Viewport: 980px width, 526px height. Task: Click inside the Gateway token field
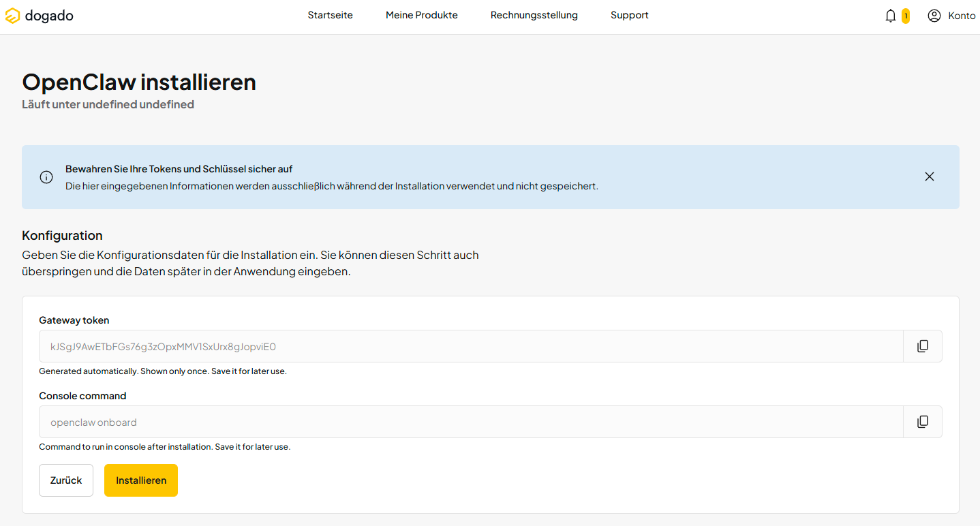point(471,346)
